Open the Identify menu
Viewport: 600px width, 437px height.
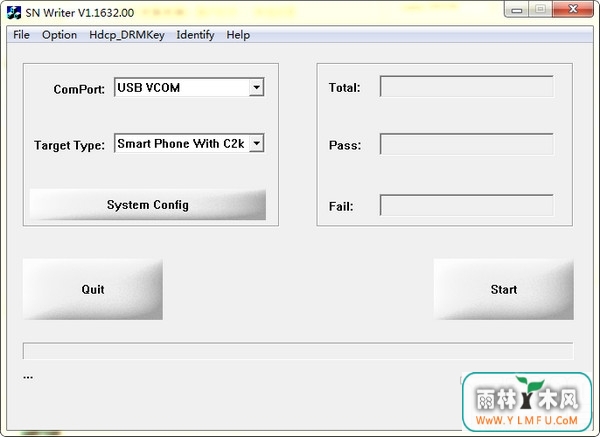pyautogui.click(x=195, y=35)
